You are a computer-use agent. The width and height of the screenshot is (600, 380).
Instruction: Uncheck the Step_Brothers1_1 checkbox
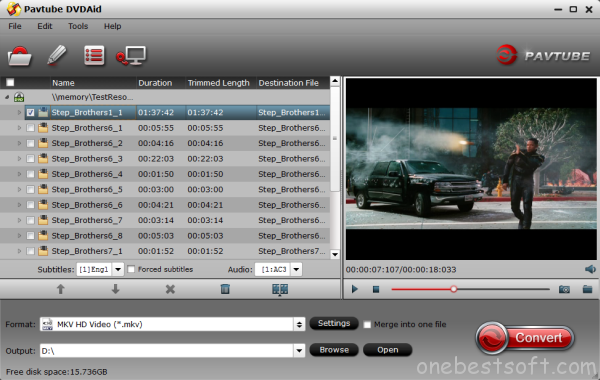pyautogui.click(x=30, y=113)
